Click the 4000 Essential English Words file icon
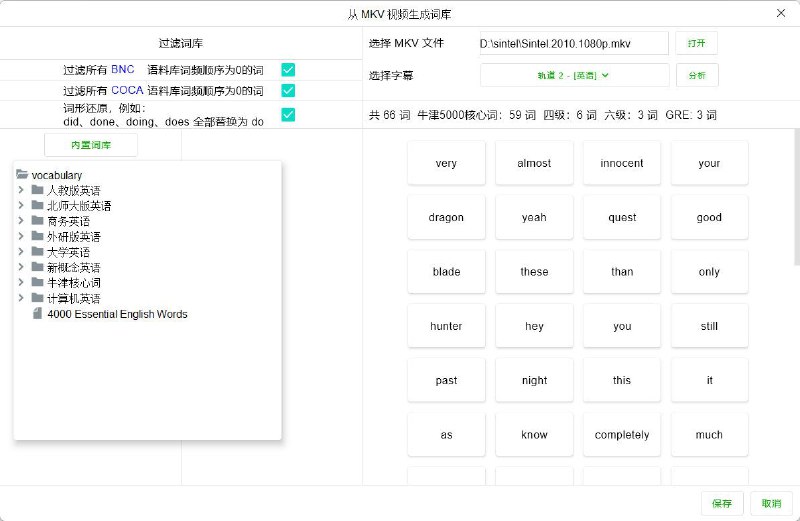 (x=38, y=314)
